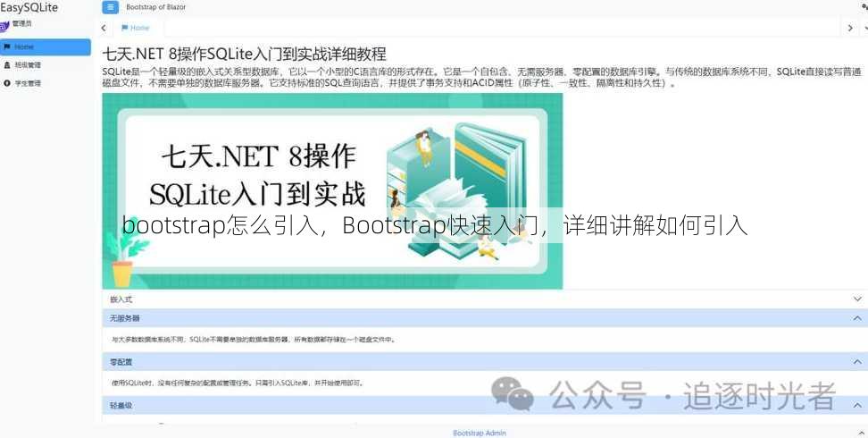Image resolution: width=868 pixels, height=438 pixels.
Task: Click the 使用SQLite时 description text
Action: tap(238, 383)
